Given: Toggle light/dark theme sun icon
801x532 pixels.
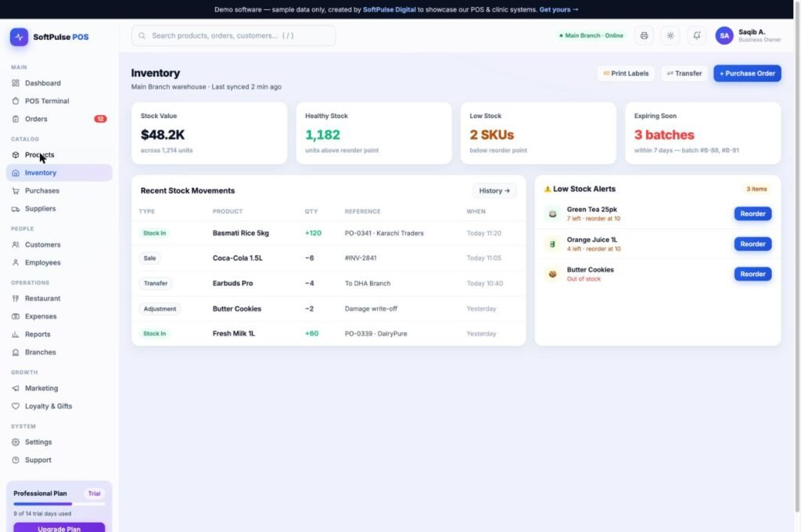Looking at the screenshot, I should click(x=670, y=36).
